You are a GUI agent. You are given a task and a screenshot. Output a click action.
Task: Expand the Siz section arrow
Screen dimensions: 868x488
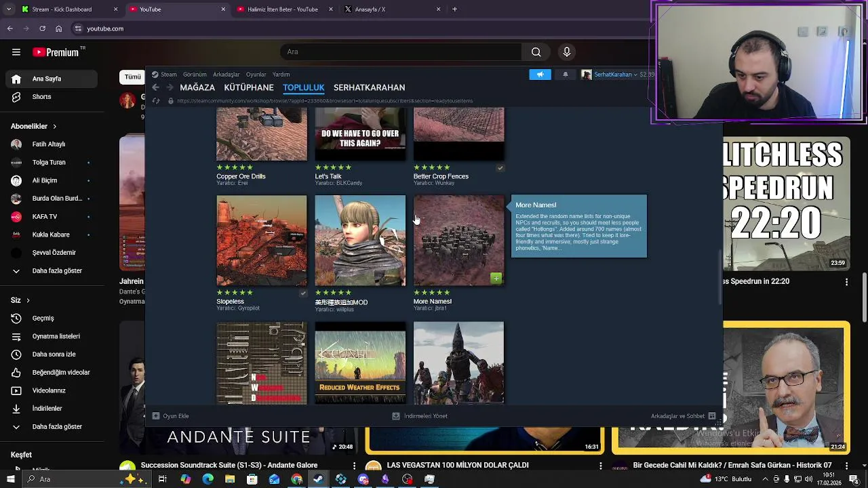tap(28, 300)
